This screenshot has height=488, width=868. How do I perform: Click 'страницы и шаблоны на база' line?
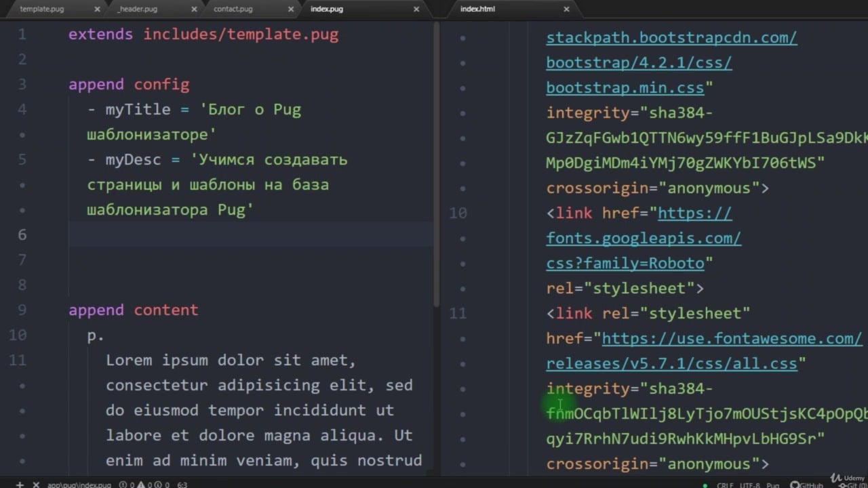pos(208,185)
